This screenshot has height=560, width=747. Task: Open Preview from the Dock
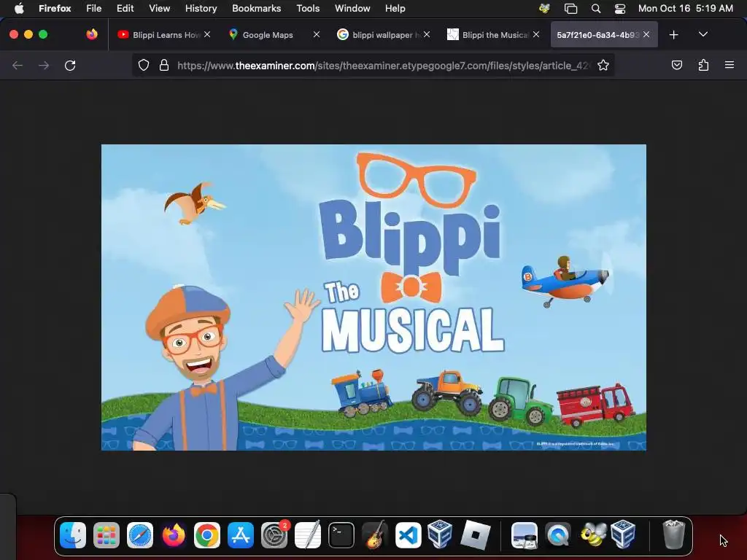click(525, 535)
